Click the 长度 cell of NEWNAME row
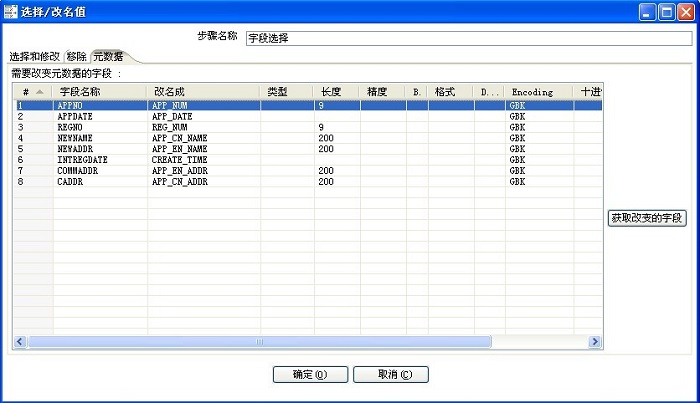700x403 pixels. click(336, 137)
